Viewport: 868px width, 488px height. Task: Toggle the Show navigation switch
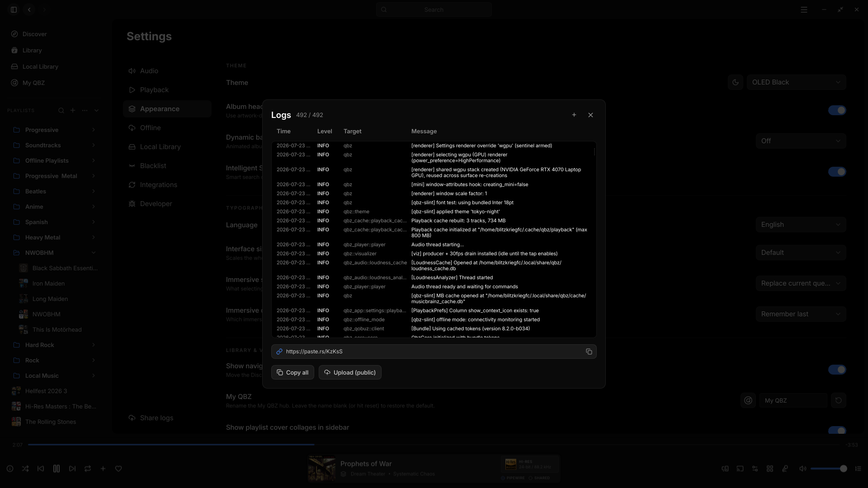[x=837, y=370]
